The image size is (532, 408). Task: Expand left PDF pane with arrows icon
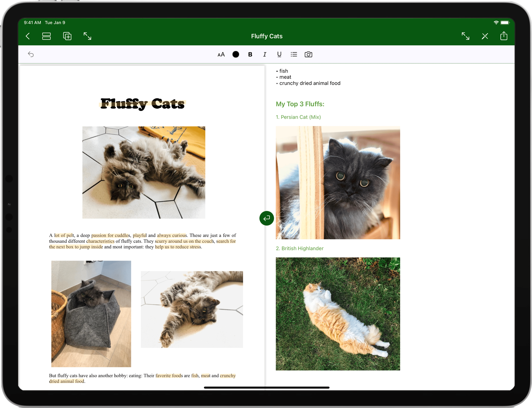pyautogui.click(x=87, y=36)
